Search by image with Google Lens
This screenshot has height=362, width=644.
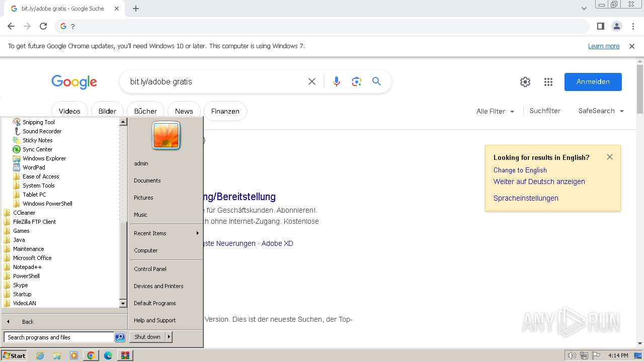(357, 81)
